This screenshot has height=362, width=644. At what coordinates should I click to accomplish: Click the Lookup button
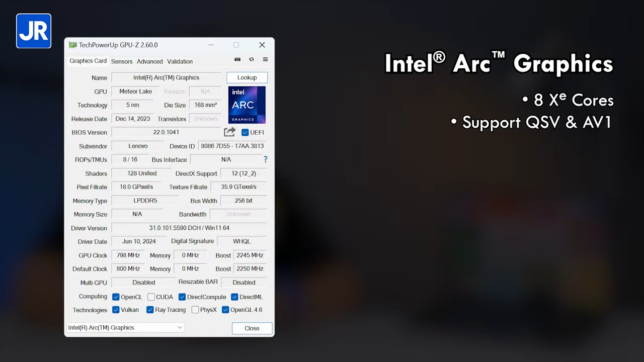[x=247, y=77]
